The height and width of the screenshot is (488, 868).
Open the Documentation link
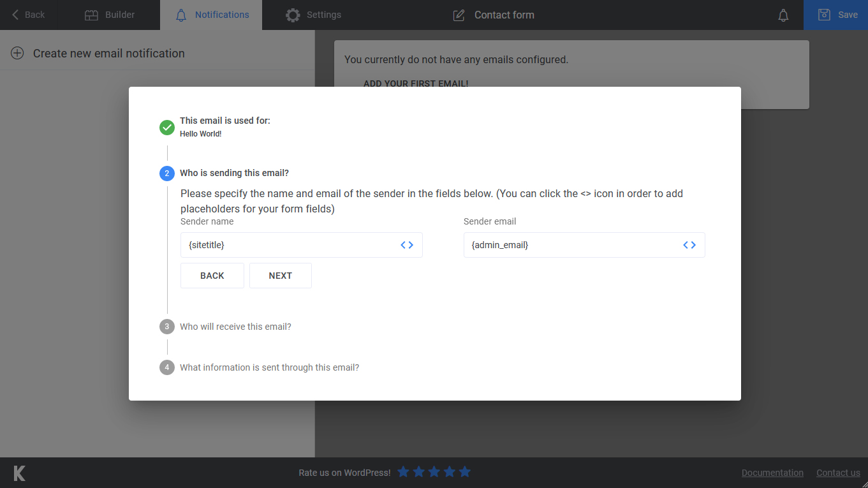click(772, 473)
